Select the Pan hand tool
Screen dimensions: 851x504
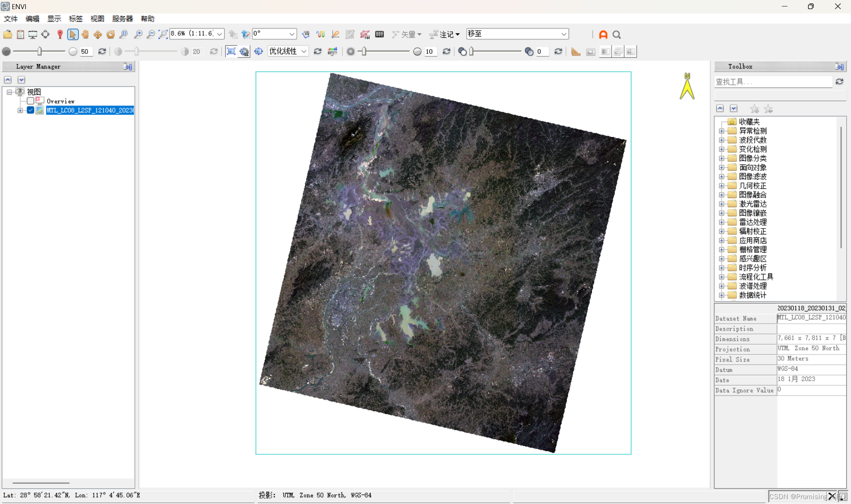click(x=85, y=35)
